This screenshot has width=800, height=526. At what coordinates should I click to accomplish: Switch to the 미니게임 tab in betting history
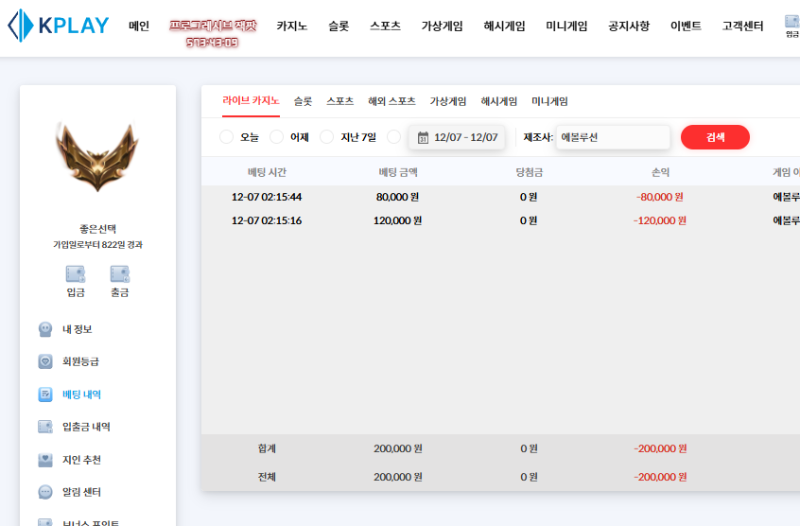click(x=549, y=101)
